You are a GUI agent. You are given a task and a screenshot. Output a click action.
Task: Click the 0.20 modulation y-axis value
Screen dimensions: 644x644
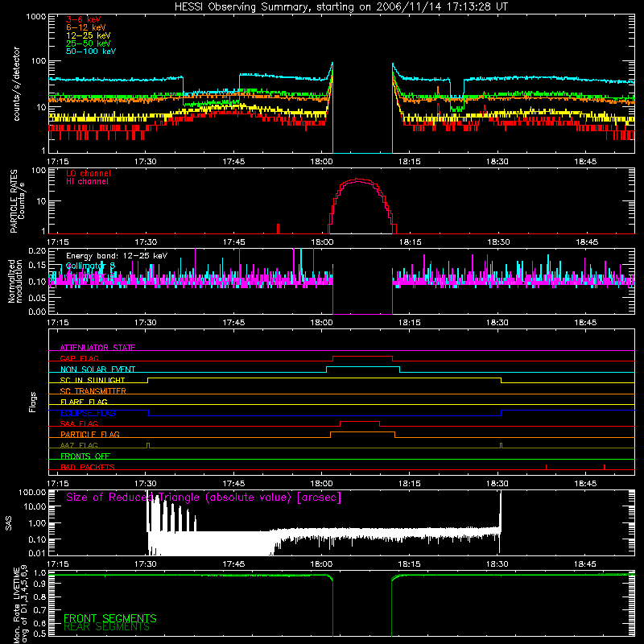pos(37,251)
